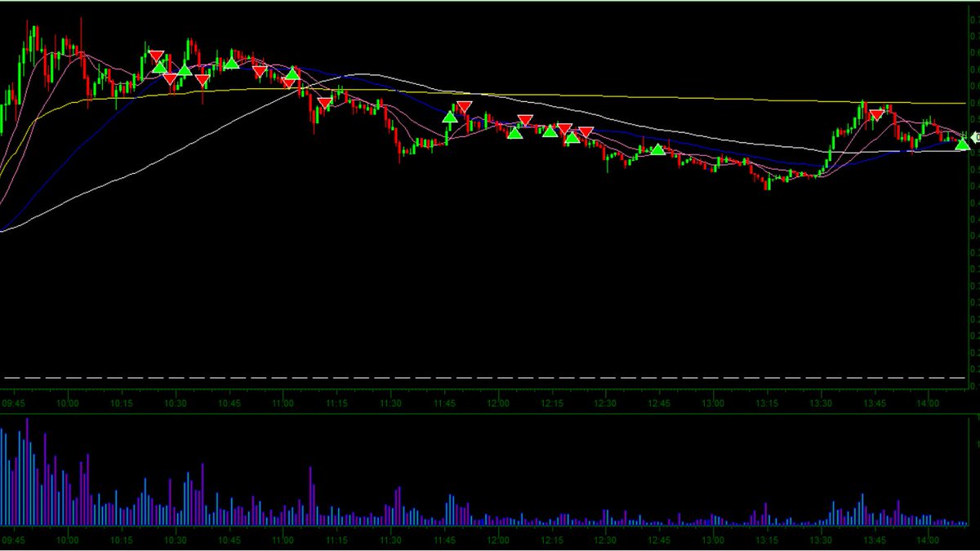
Task: Click the red sell triangle near 12:24
Action: click(x=586, y=131)
